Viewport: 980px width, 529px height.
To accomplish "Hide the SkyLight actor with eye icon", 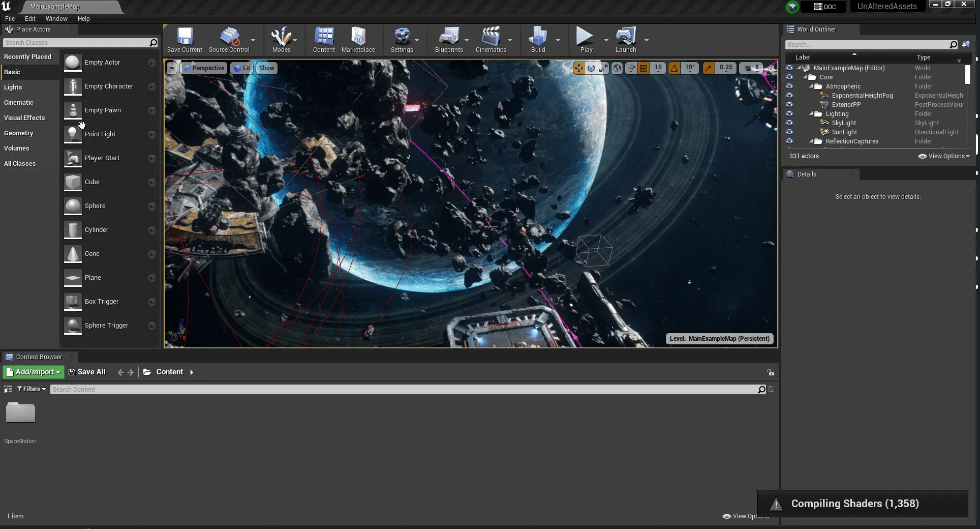I will click(789, 123).
